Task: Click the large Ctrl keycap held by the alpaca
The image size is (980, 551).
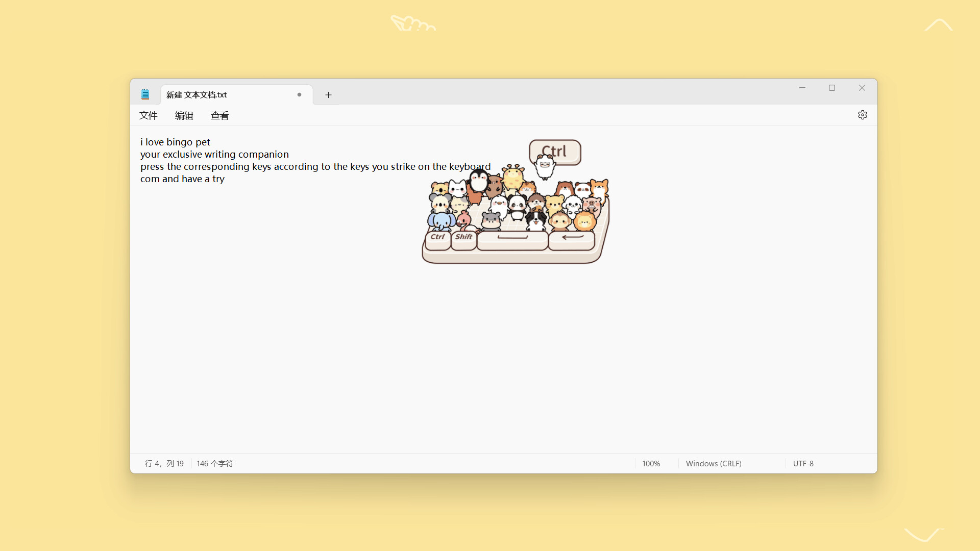Action: (x=555, y=151)
